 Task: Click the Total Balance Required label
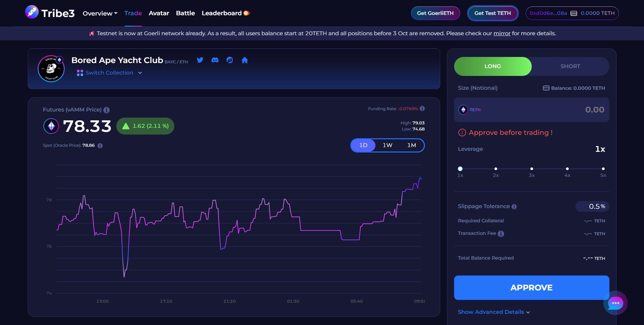486,258
